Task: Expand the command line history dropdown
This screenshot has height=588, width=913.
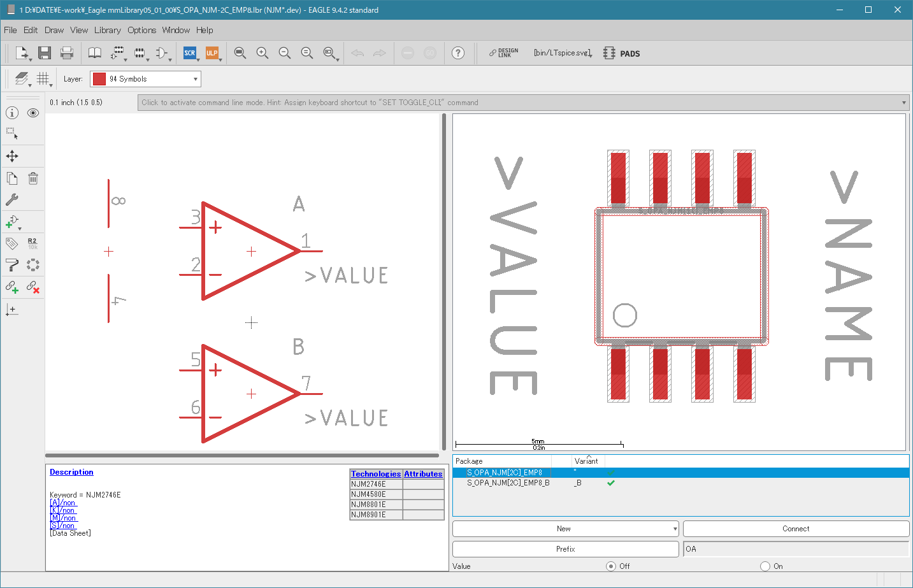Action: click(x=904, y=103)
